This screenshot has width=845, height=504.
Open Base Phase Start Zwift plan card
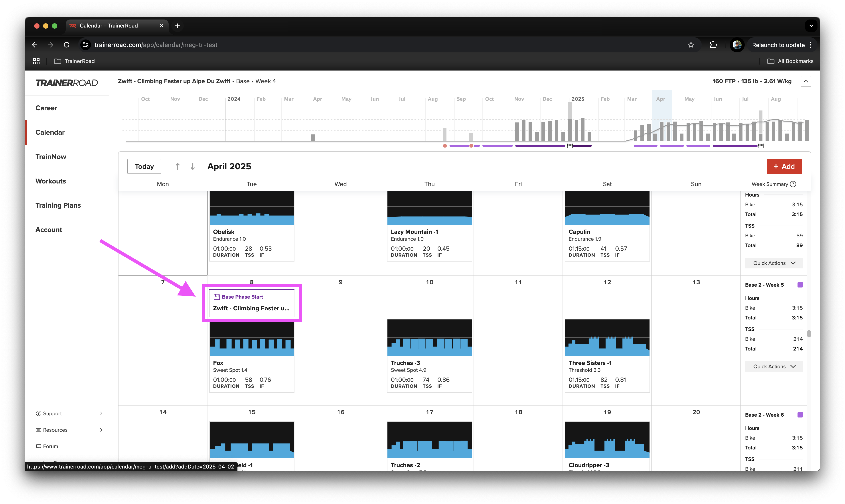252,303
